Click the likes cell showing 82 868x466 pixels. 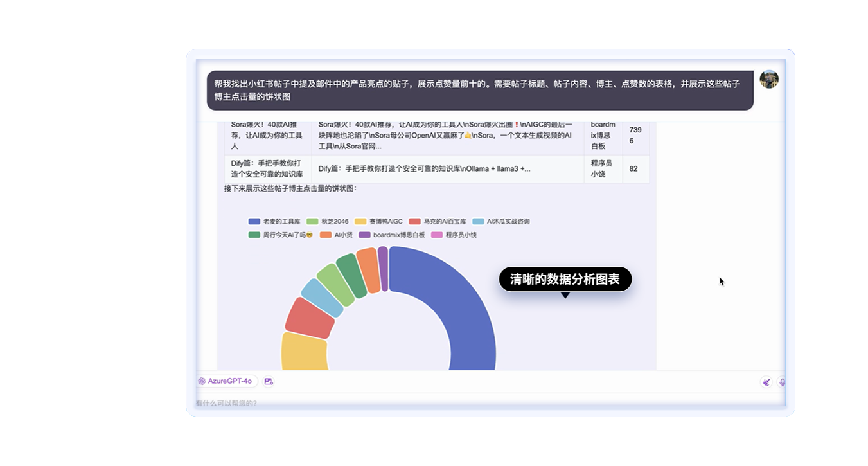coord(635,169)
